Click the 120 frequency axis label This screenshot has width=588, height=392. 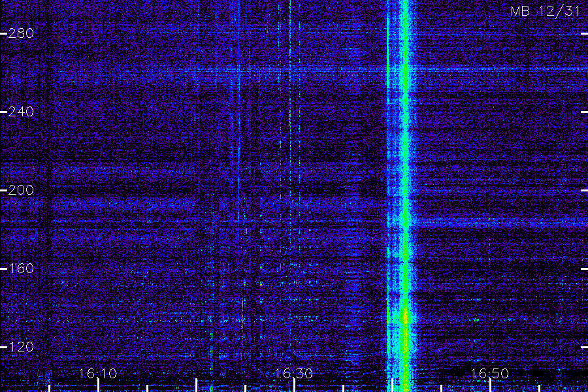21,346
